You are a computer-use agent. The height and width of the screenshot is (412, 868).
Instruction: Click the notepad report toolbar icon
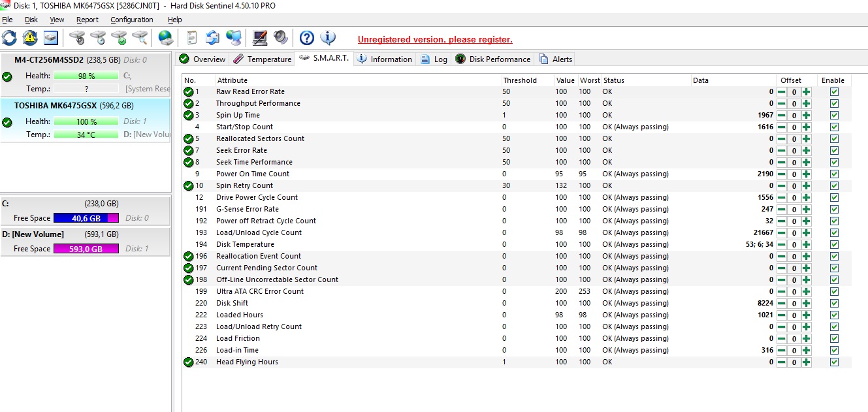(x=192, y=38)
